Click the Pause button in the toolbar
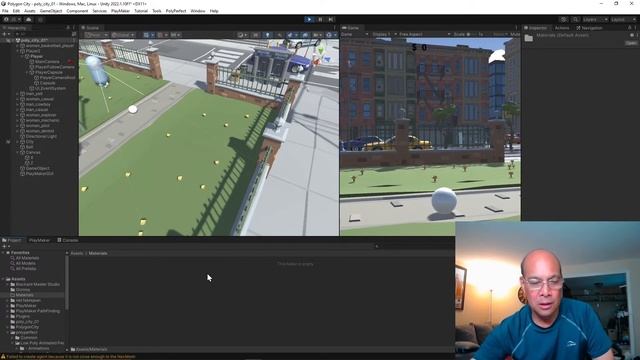The width and height of the screenshot is (640, 360). click(320, 19)
